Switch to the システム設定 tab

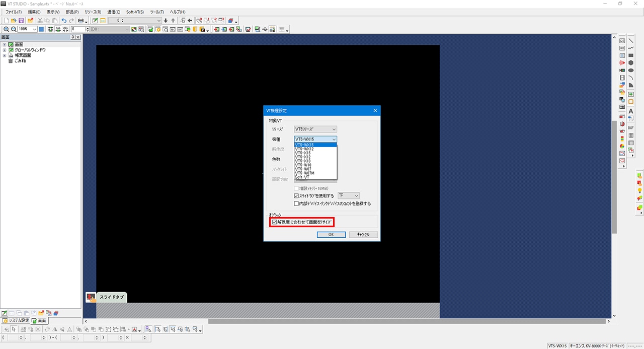(x=16, y=320)
